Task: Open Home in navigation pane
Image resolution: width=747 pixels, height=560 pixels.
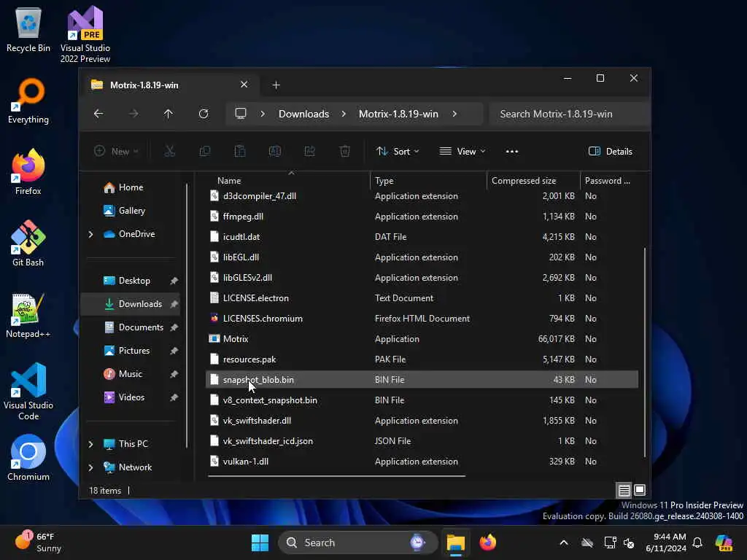Action: (x=131, y=187)
